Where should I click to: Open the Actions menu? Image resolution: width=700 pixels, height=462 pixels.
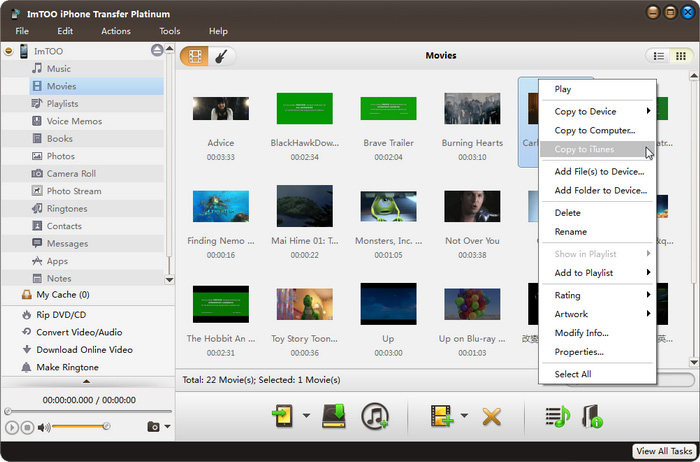[x=116, y=31]
